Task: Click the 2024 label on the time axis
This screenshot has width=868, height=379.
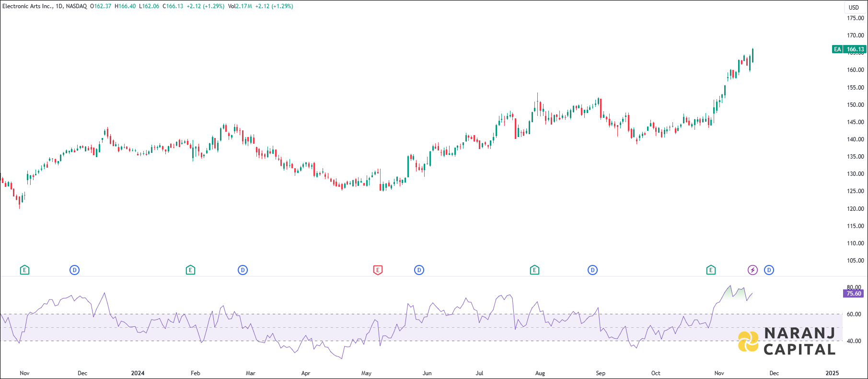Action: 138,373
